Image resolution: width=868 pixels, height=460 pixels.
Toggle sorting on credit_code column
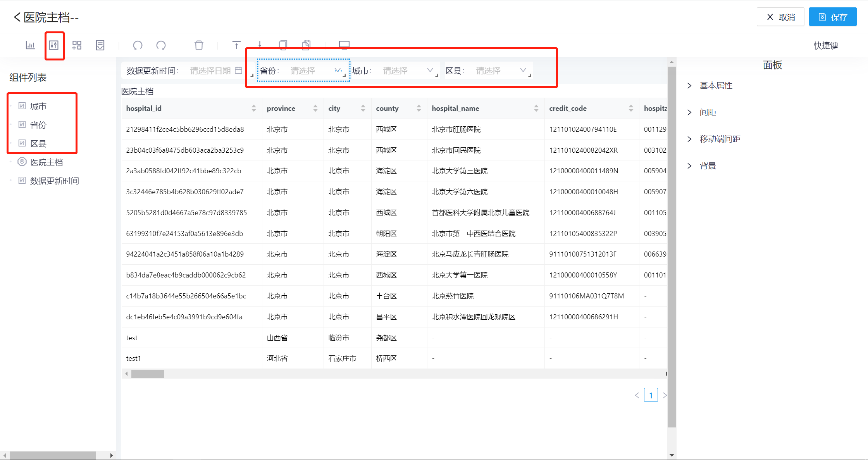click(631, 108)
